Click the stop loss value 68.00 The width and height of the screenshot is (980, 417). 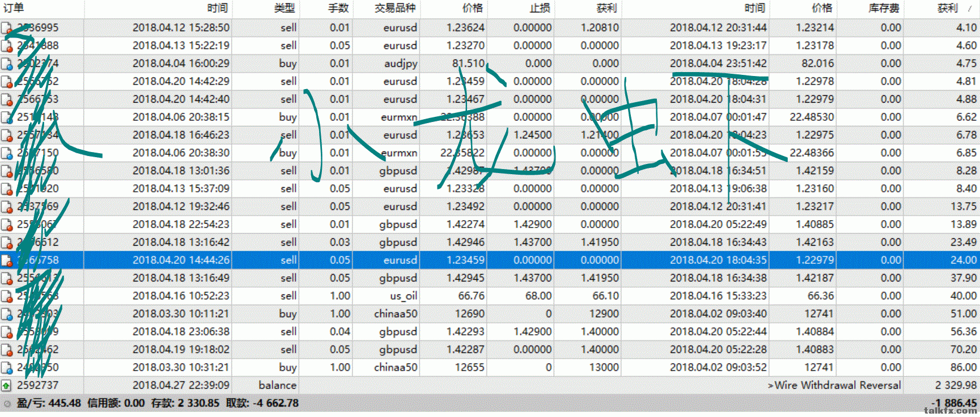[x=538, y=296]
